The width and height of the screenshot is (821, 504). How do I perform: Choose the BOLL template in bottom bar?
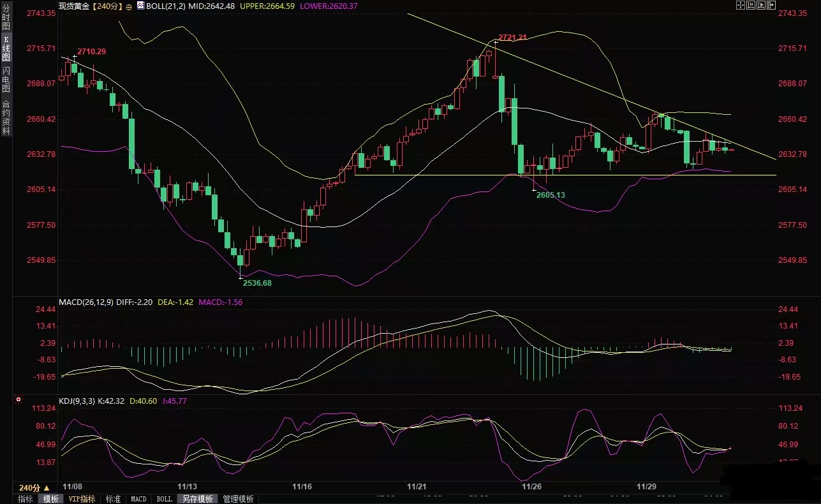(164, 499)
